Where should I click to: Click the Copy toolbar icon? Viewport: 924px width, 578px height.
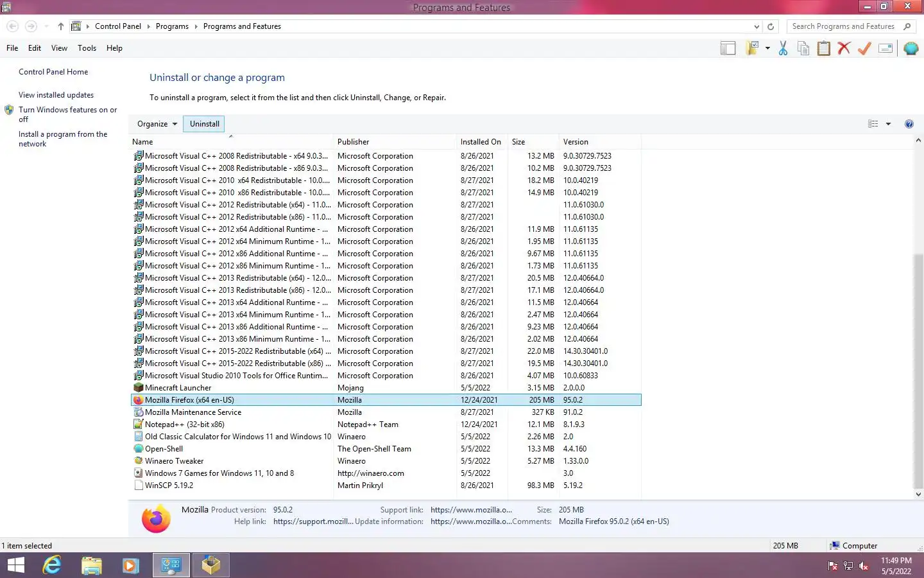click(x=803, y=48)
